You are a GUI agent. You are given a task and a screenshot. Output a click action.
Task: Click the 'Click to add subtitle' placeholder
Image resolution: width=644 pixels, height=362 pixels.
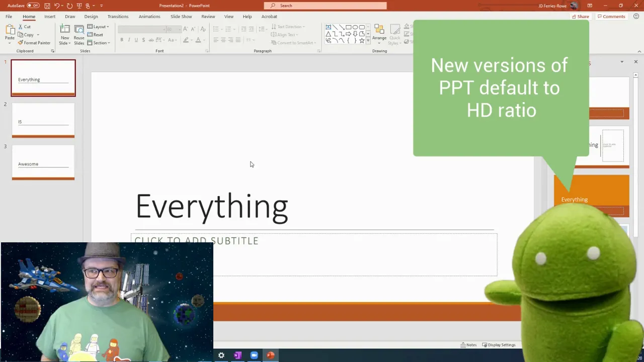coord(314,254)
